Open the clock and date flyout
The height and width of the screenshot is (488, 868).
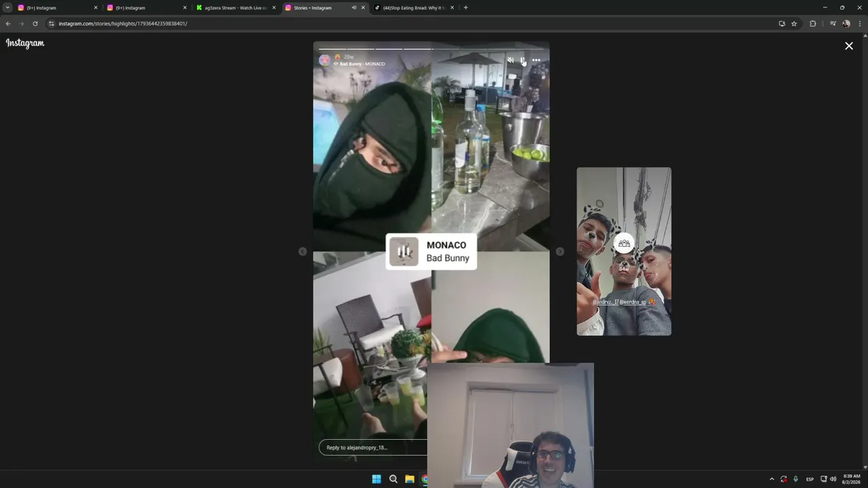tap(851, 479)
